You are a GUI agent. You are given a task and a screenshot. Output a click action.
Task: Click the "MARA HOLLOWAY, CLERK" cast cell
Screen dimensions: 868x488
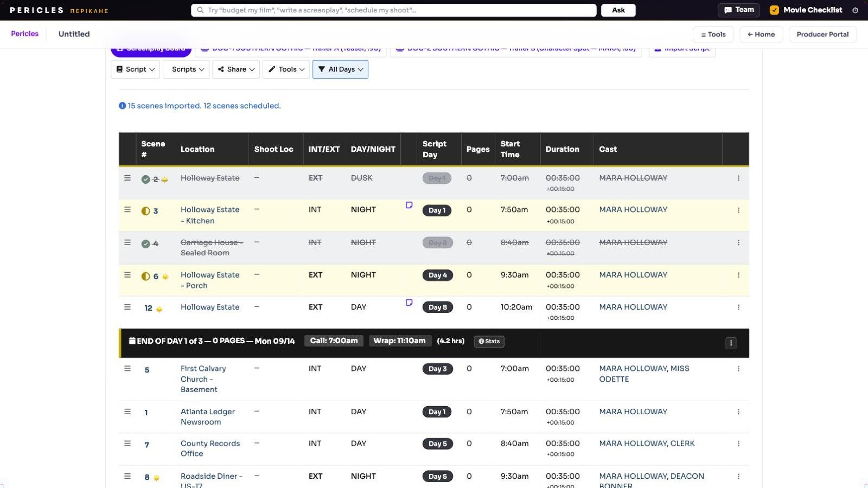coord(647,444)
